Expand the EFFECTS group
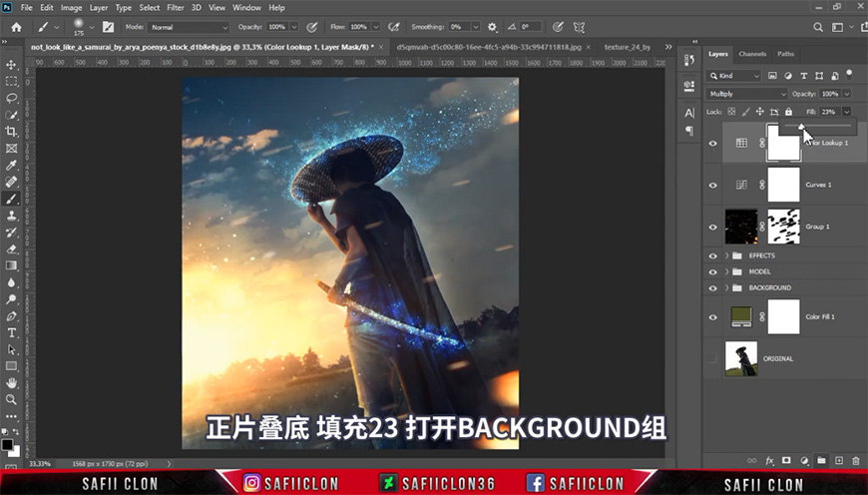The image size is (868, 495). pyautogui.click(x=726, y=255)
